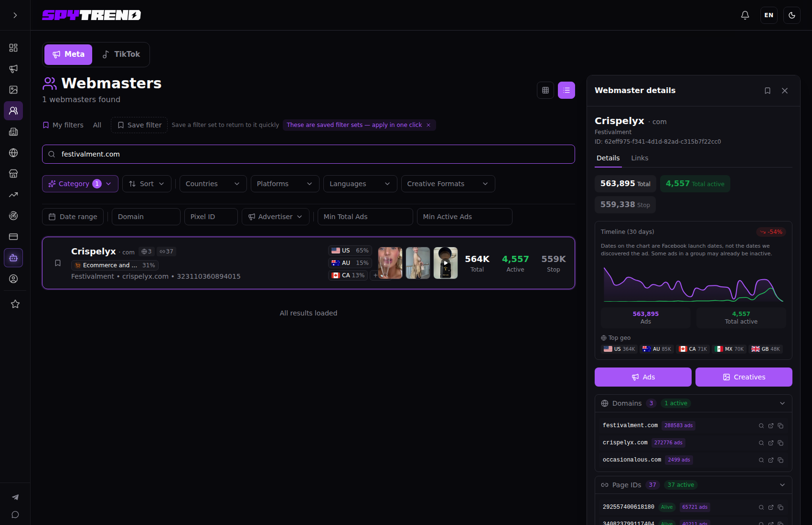This screenshot has width=812, height=525.
Task: Show My filters saved sets
Action: click(x=63, y=125)
